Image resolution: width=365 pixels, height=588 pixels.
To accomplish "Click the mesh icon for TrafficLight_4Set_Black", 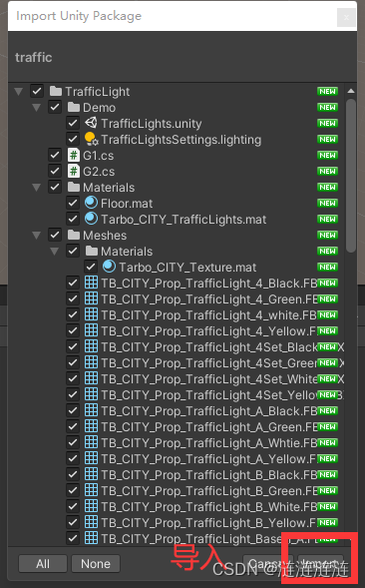I will click(91, 346).
